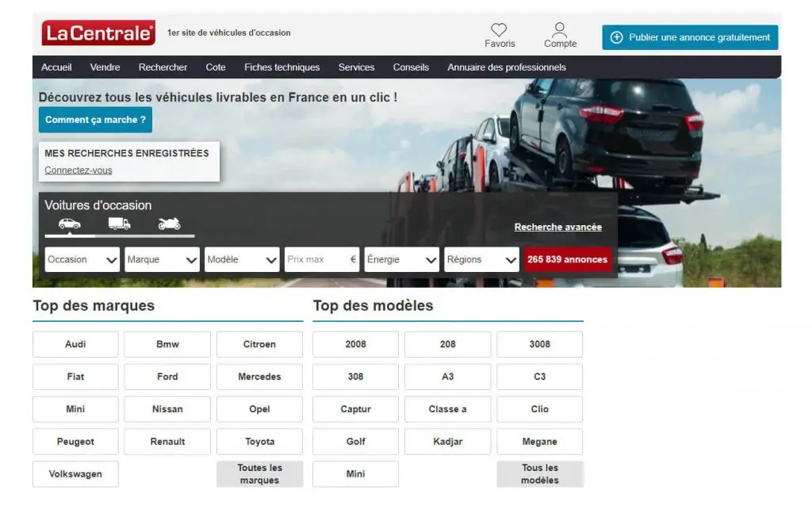Select the 208 model
The height and width of the screenshot is (509, 812).
(448, 344)
